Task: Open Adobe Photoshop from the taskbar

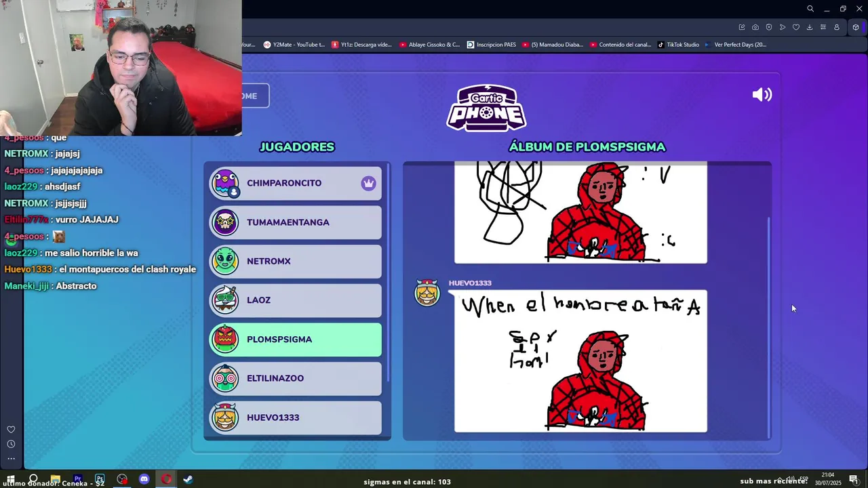Action: [x=100, y=479]
